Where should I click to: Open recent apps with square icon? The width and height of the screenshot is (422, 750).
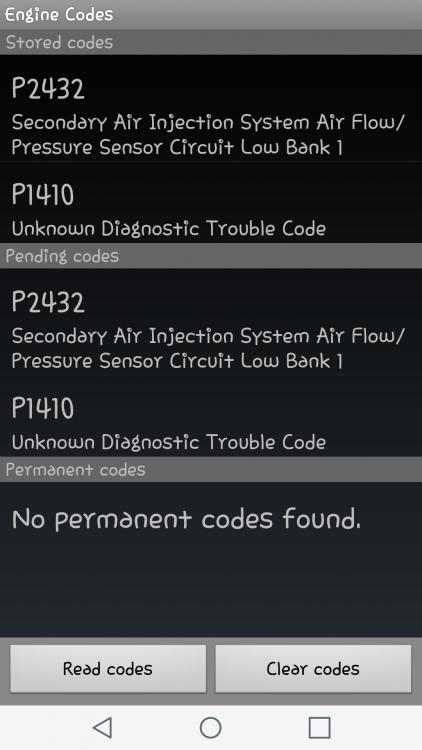[x=319, y=728]
